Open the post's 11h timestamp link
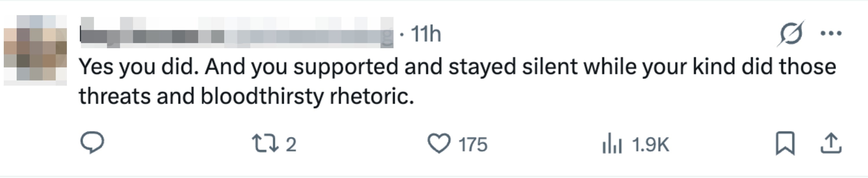868x178 pixels. [426, 34]
